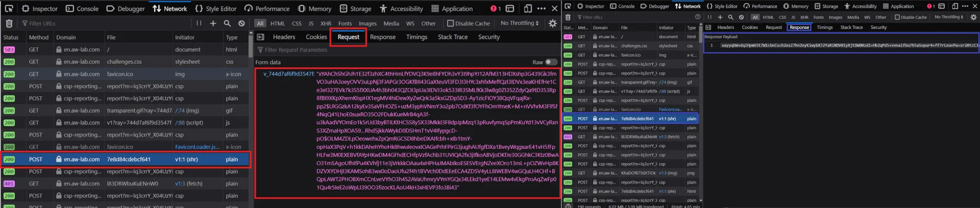The image size is (980, 208).
Task: Open the left panel's request search magnifier
Action: tap(227, 23)
